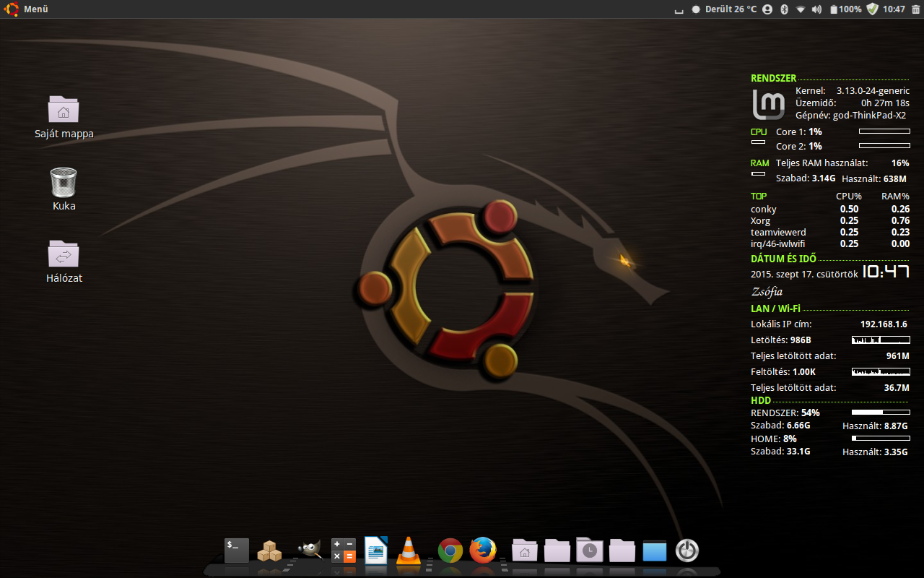Click the RENDSZER disk 54% usage bar
The image size is (924, 578).
pyautogui.click(x=881, y=413)
